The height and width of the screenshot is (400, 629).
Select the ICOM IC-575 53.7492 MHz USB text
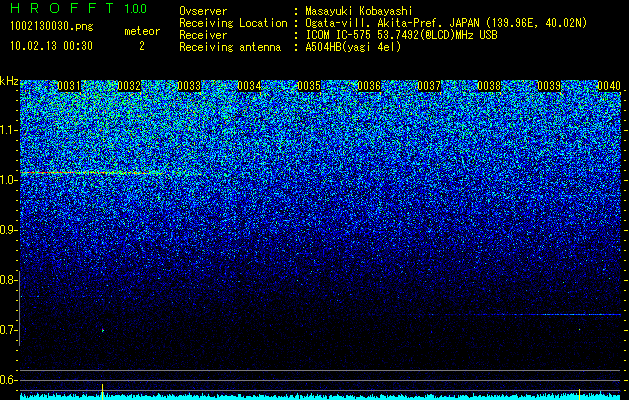(x=401, y=35)
